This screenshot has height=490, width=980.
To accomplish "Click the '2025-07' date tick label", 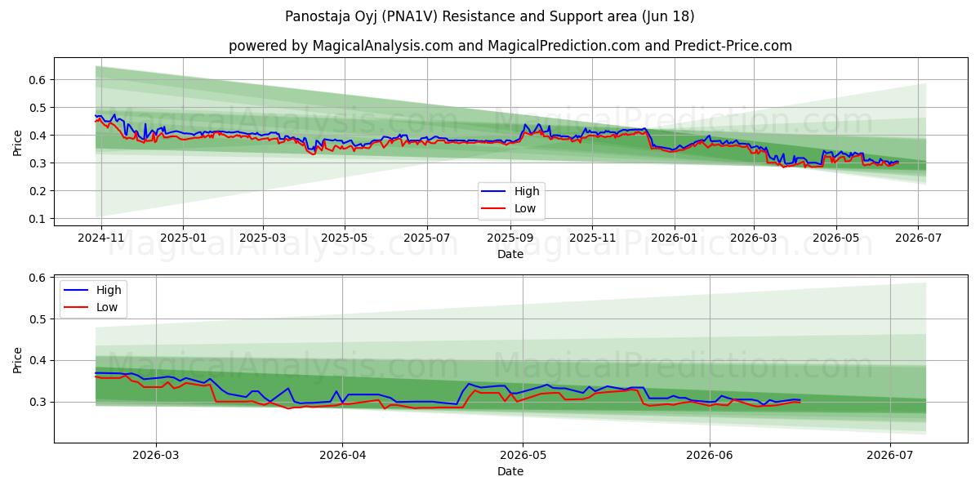I will click(x=427, y=239).
